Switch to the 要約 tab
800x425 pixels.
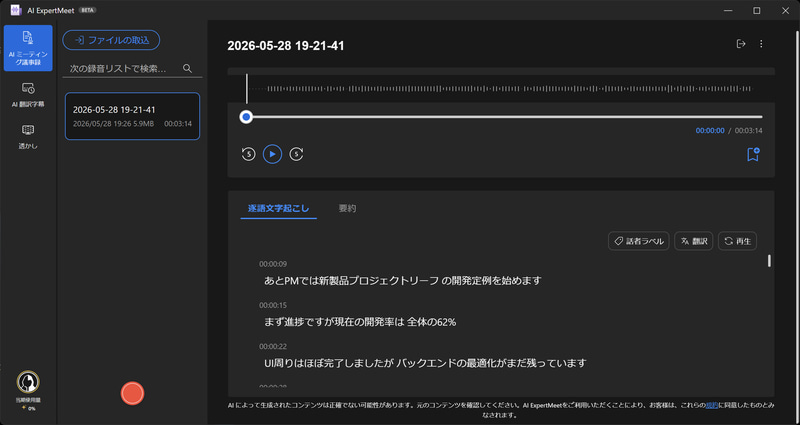pos(347,208)
